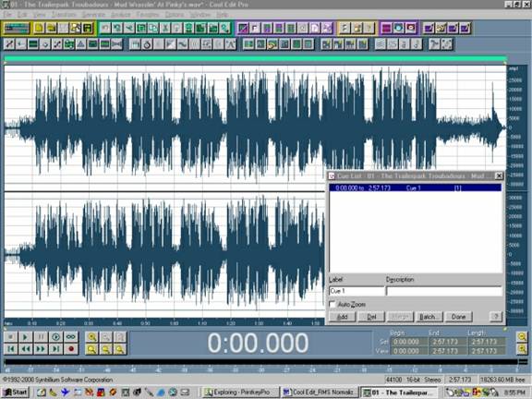The image size is (532, 399).
Task: Open the File menu
Action: tap(7, 15)
